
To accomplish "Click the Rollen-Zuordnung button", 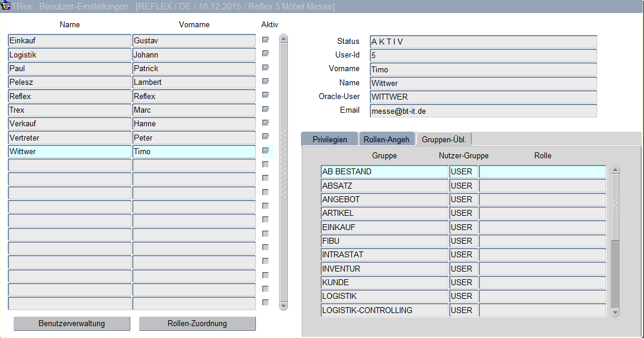I will pos(197,324).
